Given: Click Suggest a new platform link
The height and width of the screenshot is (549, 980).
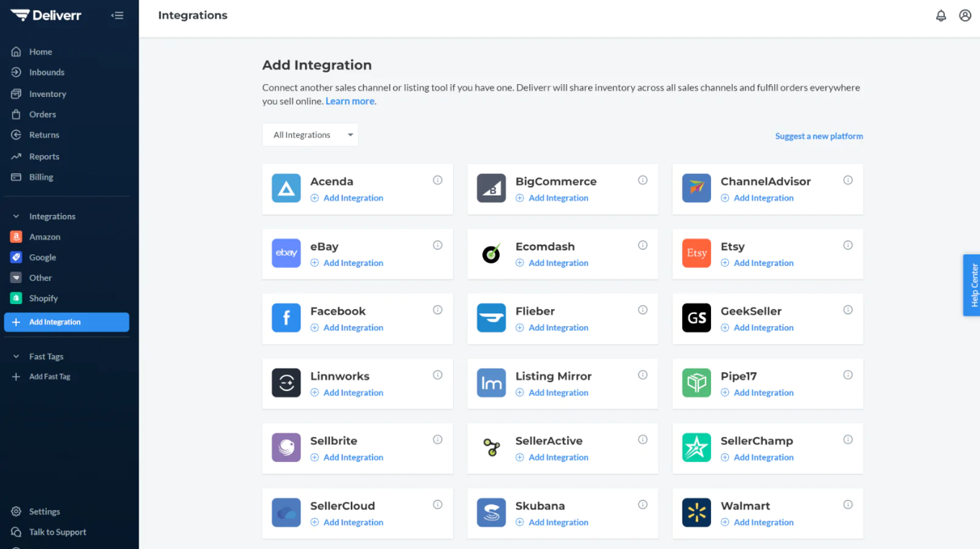Looking at the screenshot, I should pos(819,136).
